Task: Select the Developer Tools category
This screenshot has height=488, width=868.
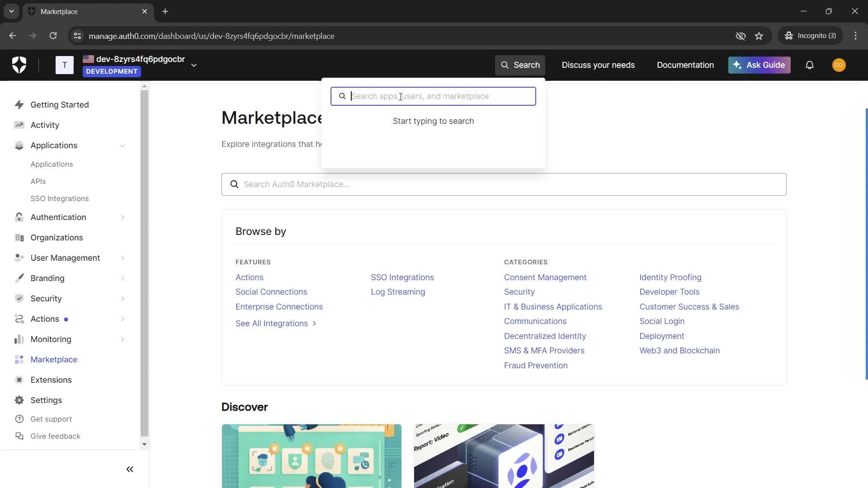Action: coord(669,292)
